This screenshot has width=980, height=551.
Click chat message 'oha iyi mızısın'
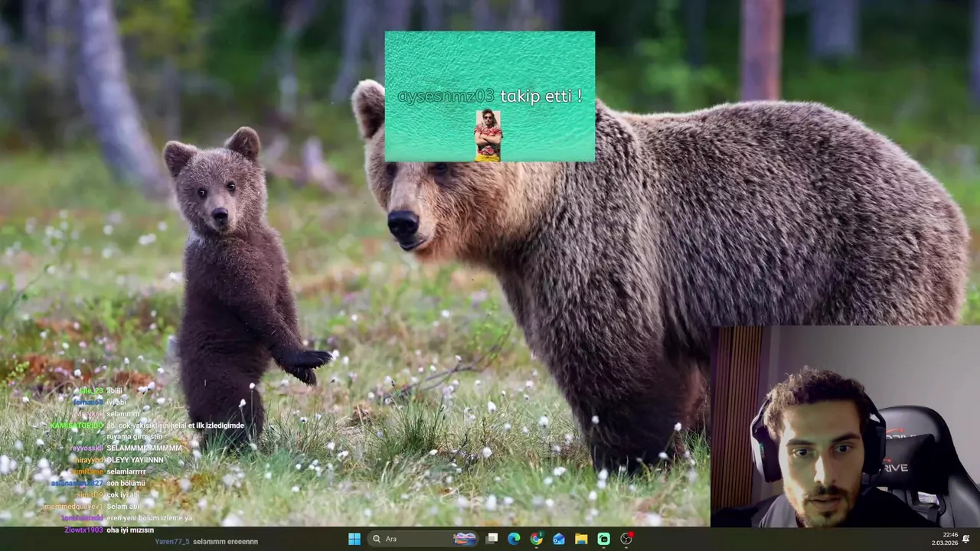pyautogui.click(x=130, y=530)
